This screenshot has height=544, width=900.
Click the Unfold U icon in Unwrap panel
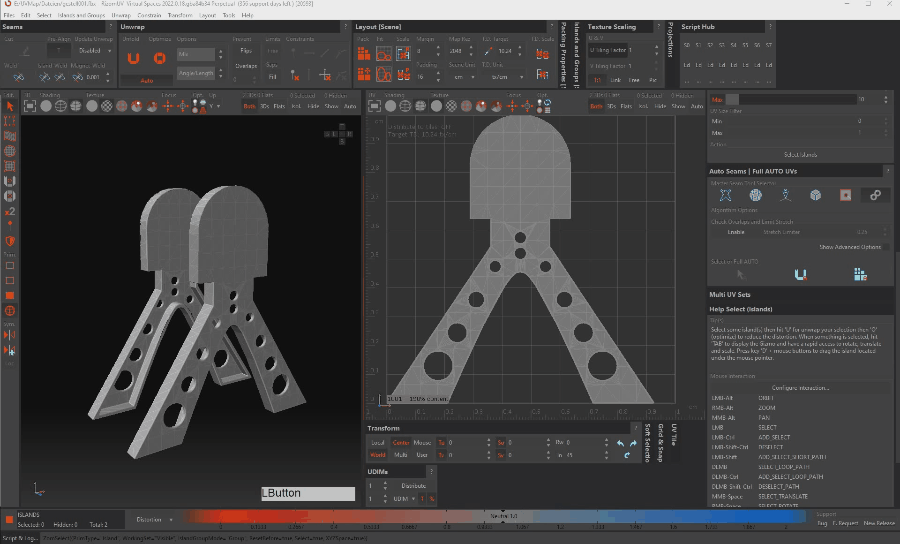click(133, 58)
